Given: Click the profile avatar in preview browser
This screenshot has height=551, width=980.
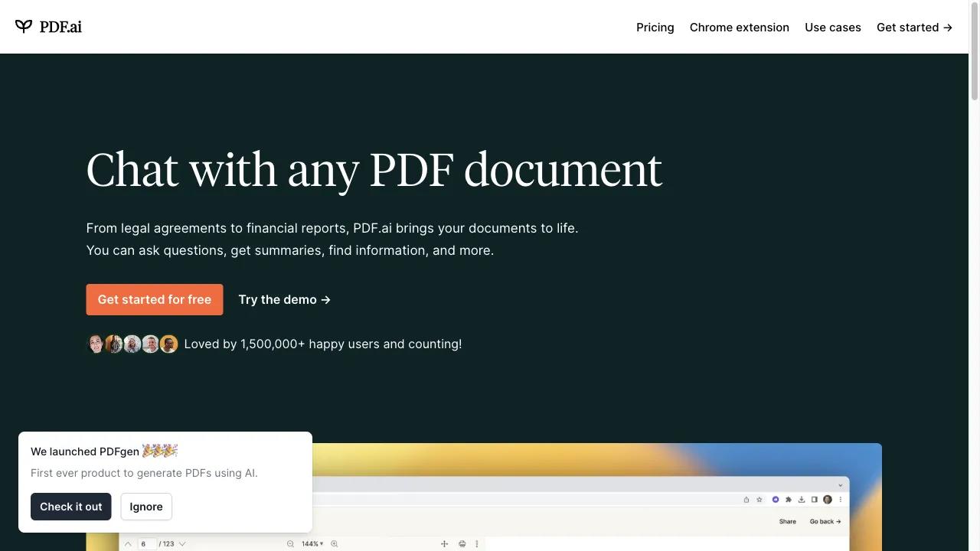Looking at the screenshot, I should coord(828,499).
